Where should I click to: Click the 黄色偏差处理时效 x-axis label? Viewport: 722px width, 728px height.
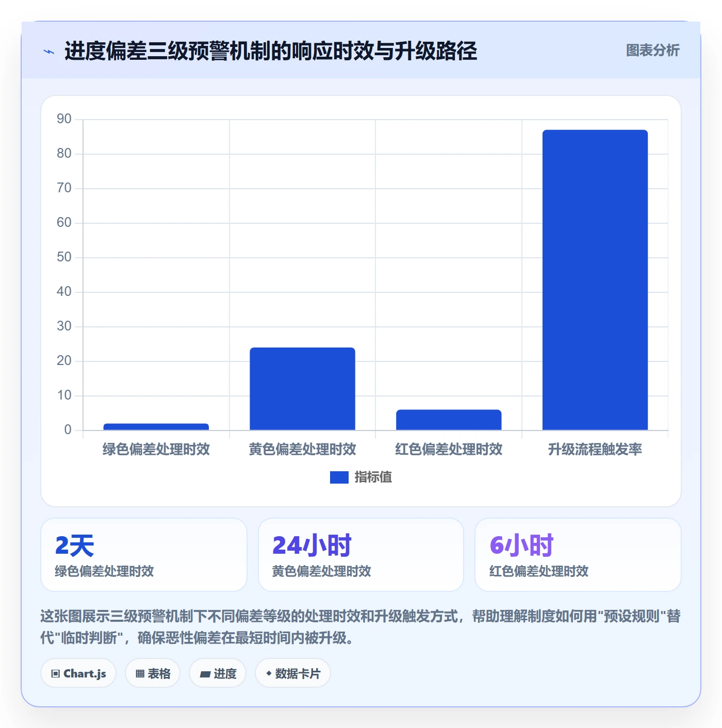(303, 449)
